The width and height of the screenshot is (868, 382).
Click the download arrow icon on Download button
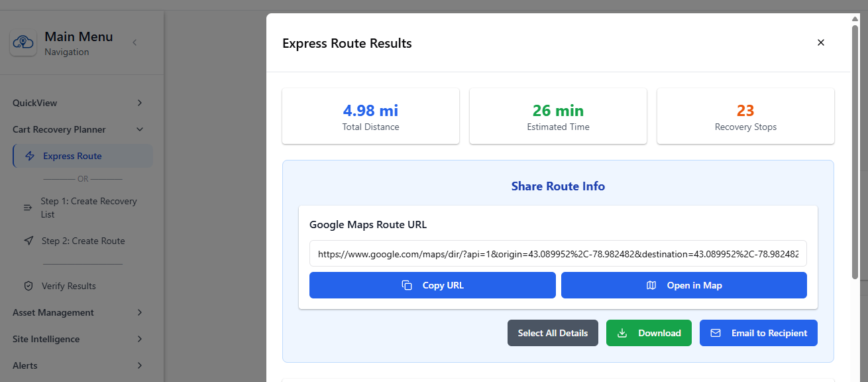pos(622,332)
